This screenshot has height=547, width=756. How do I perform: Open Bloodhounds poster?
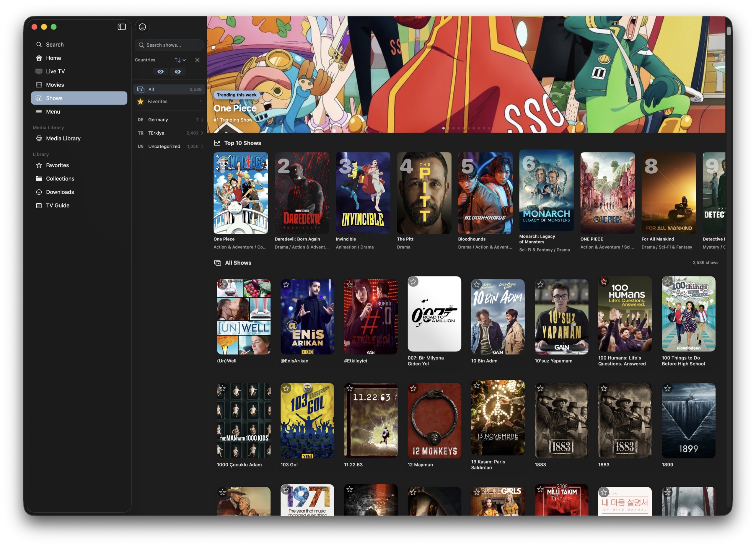pyautogui.click(x=485, y=193)
